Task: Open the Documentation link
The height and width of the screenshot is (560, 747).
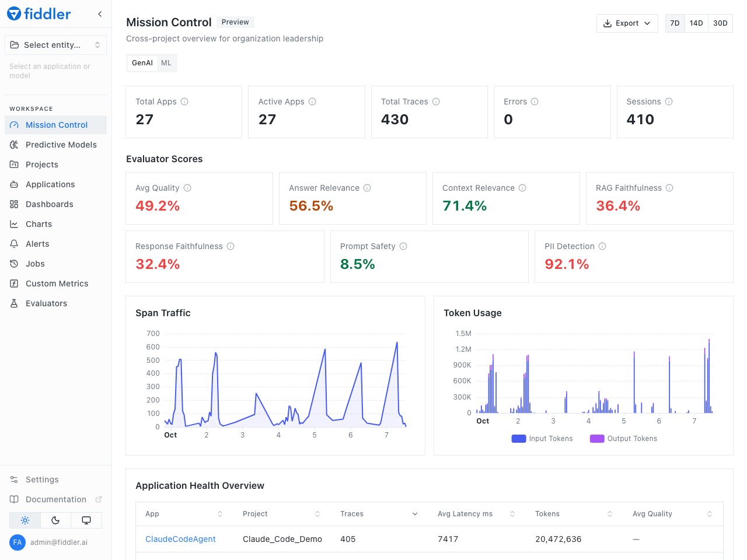Action: pyautogui.click(x=55, y=499)
